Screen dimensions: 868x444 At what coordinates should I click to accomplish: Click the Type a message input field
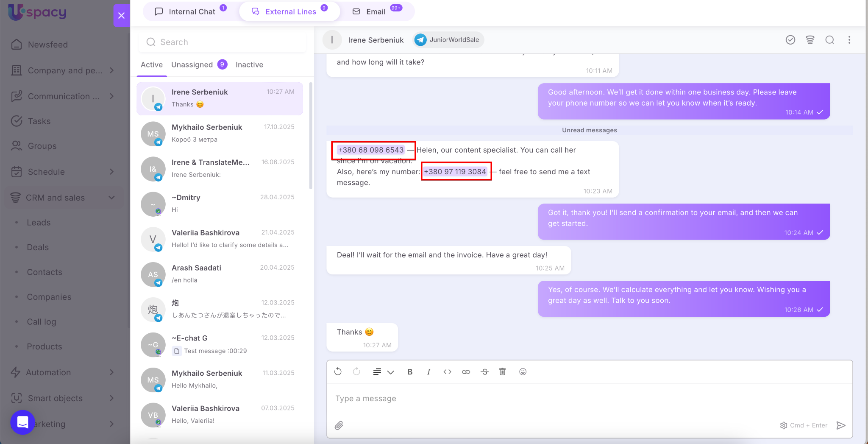click(x=551, y=399)
